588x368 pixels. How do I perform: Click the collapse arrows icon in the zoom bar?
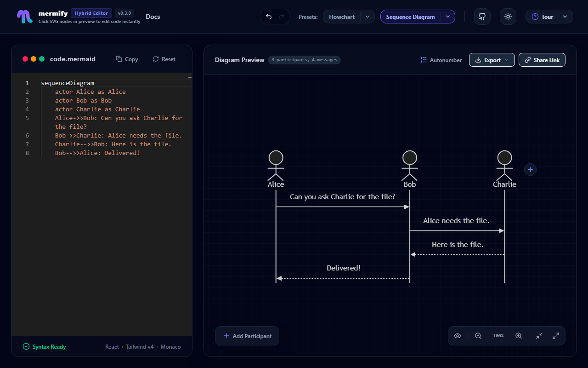(539, 336)
